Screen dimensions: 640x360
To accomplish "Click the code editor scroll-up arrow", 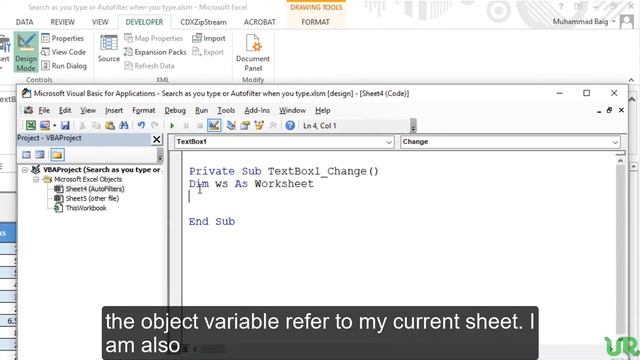I will point(620,161).
